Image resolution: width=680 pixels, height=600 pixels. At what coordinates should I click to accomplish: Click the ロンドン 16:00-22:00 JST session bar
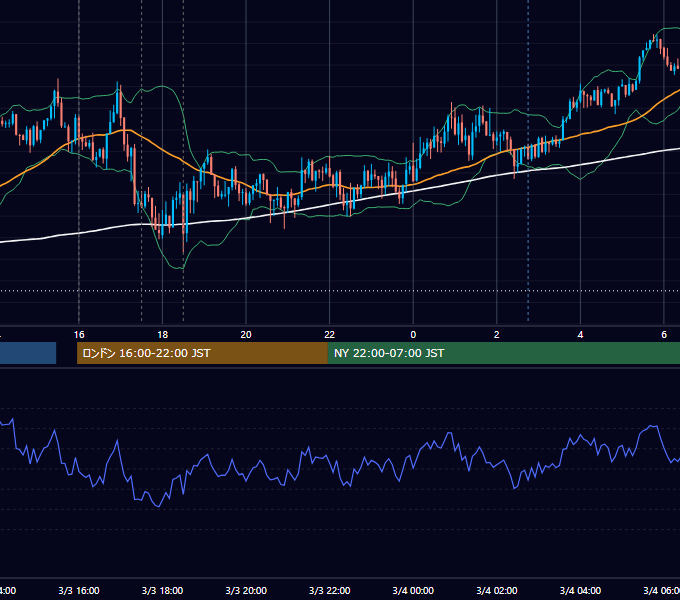202,353
